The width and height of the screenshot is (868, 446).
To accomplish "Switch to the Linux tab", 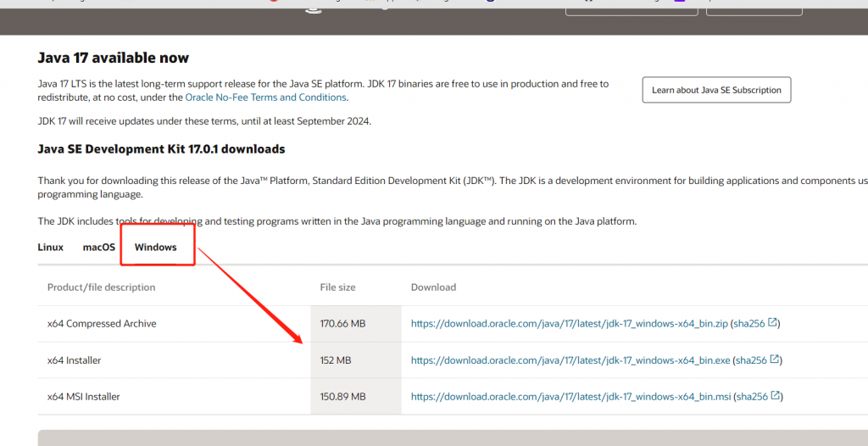I will tap(50, 247).
